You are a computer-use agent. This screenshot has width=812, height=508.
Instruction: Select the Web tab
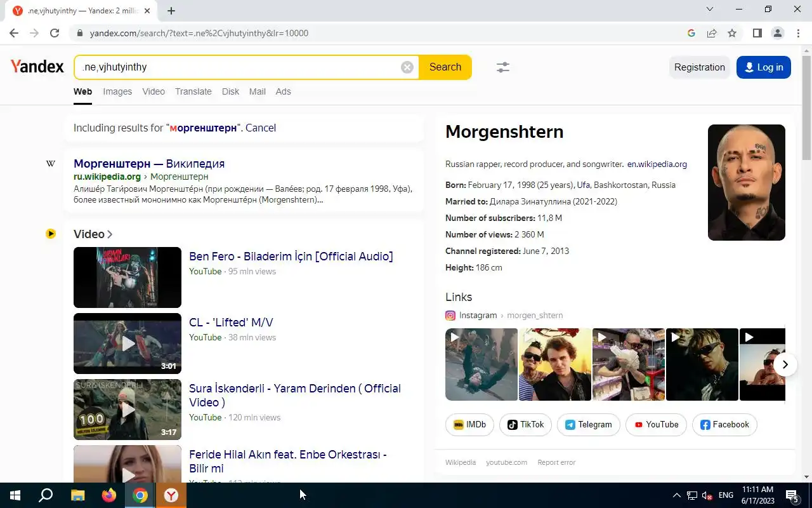(x=82, y=91)
